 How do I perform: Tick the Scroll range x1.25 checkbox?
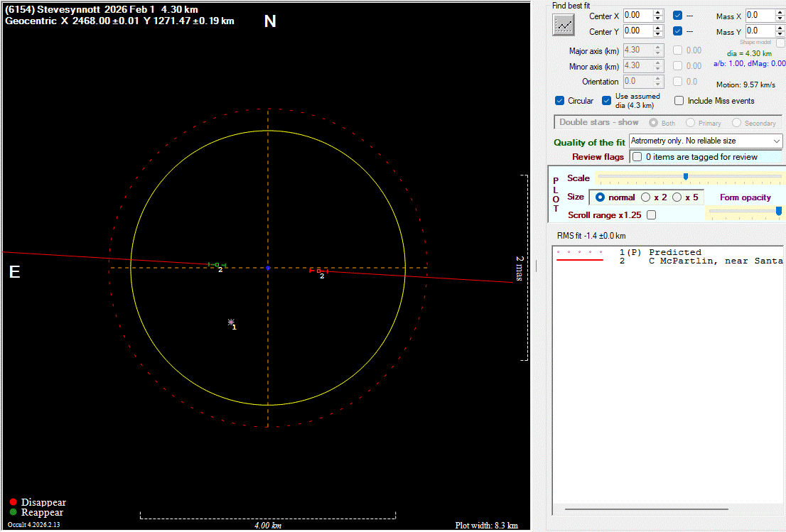click(651, 215)
